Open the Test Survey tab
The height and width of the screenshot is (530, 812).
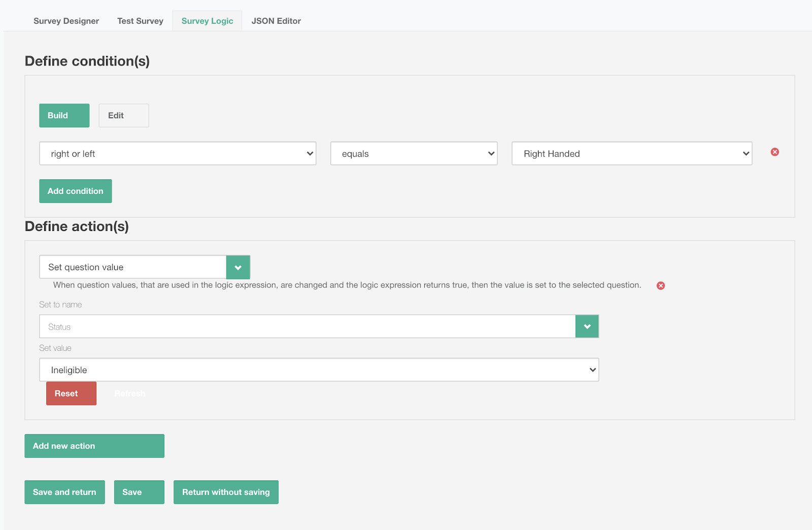point(140,21)
